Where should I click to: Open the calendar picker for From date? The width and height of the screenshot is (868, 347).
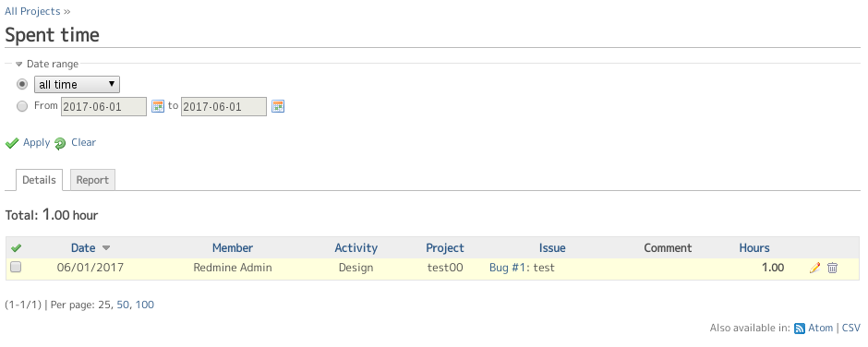(x=158, y=106)
